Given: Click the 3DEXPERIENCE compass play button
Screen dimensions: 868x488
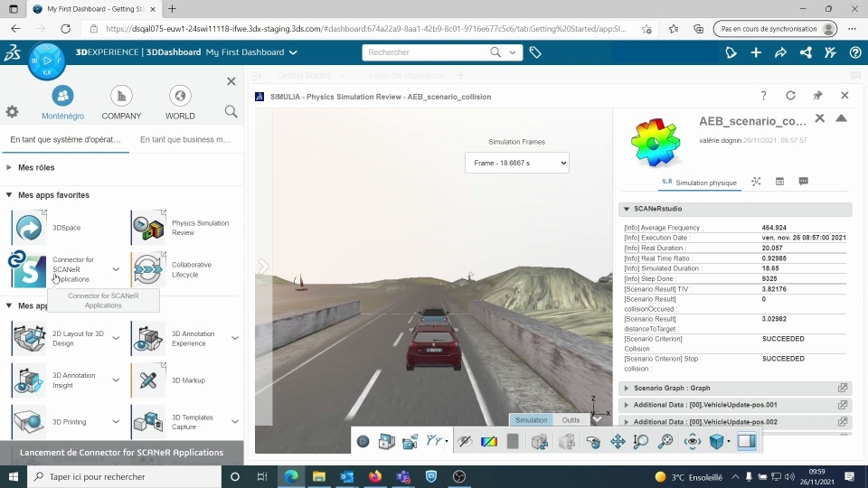Looking at the screenshot, I should coord(47,61).
